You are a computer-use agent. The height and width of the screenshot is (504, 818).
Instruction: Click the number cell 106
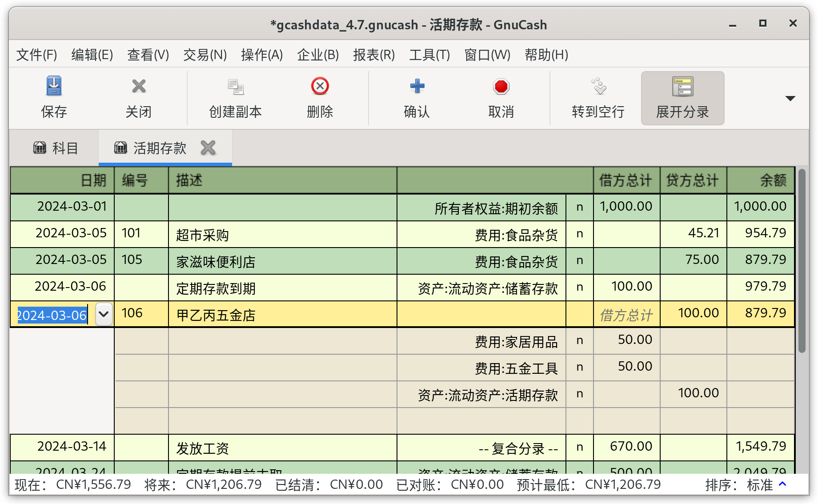coord(141,313)
